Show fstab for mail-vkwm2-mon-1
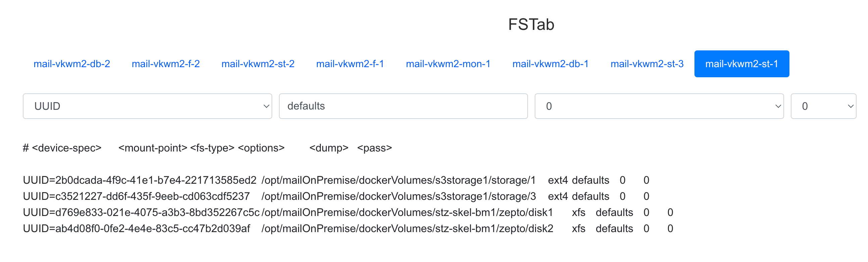The image size is (868, 262). 448,64
